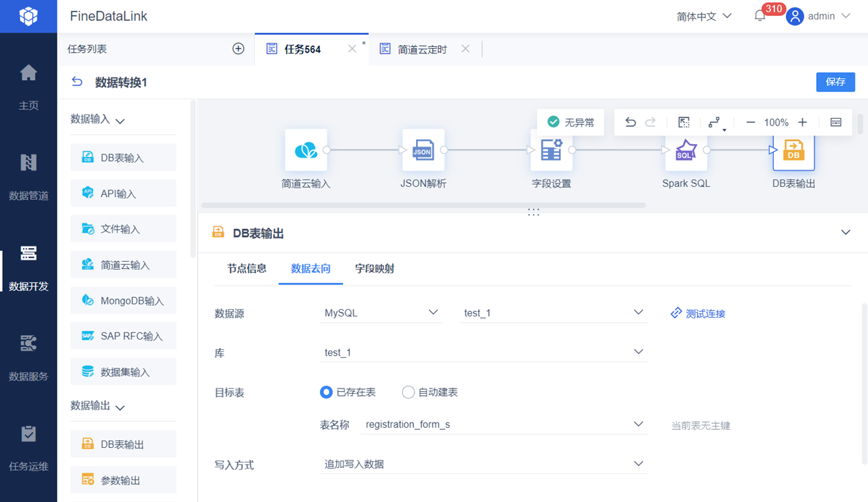Close the 简道云定时 tab
This screenshot has width=868, height=502.
pyautogui.click(x=465, y=49)
